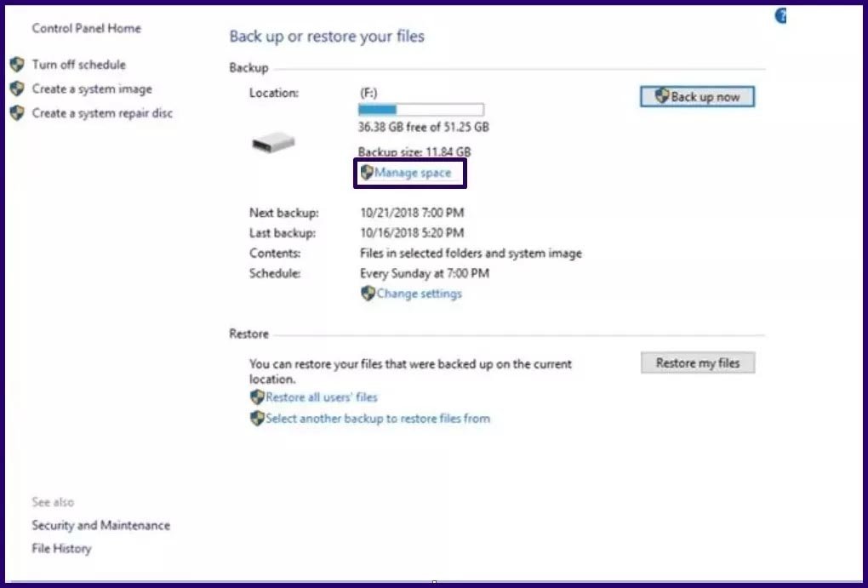Select the Backup size: 11.84 GB text
This screenshot has width=868, height=588.
(x=414, y=151)
